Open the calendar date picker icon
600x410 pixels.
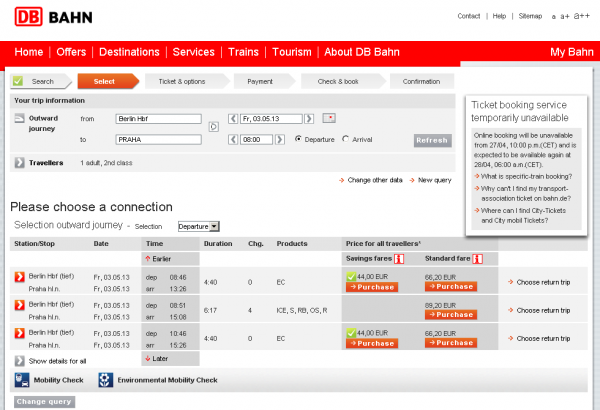(329, 118)
